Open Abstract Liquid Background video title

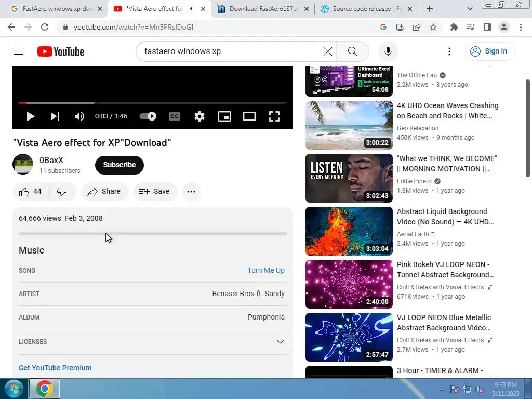(x=445, y=217)
